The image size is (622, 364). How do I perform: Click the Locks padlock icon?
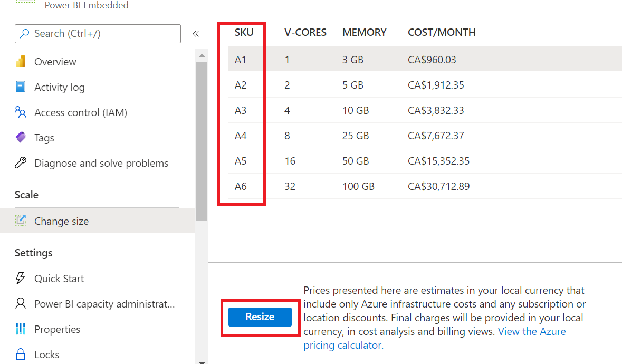tap(21, 354)
